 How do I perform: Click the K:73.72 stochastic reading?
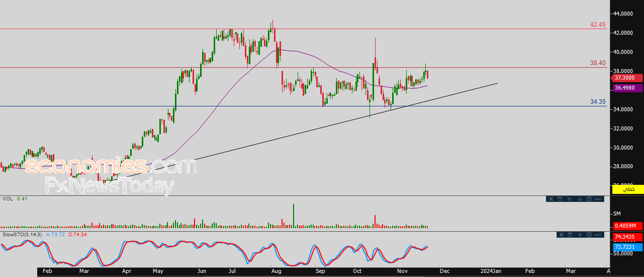(x=56, y=235)
